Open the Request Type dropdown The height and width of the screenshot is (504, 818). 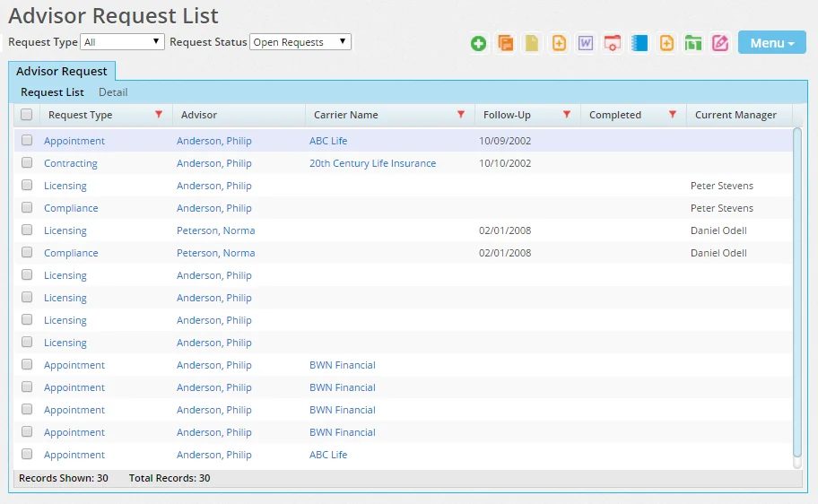[122, 42]
